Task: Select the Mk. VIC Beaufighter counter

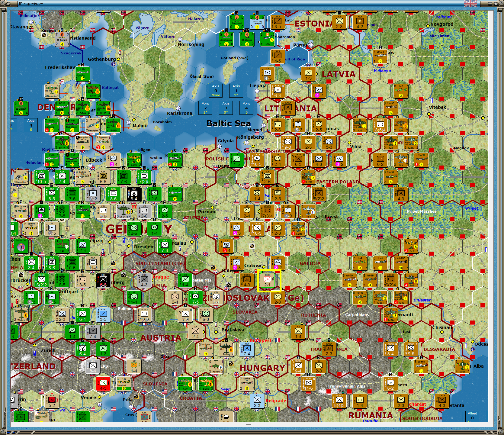Action: click(93, 125)
